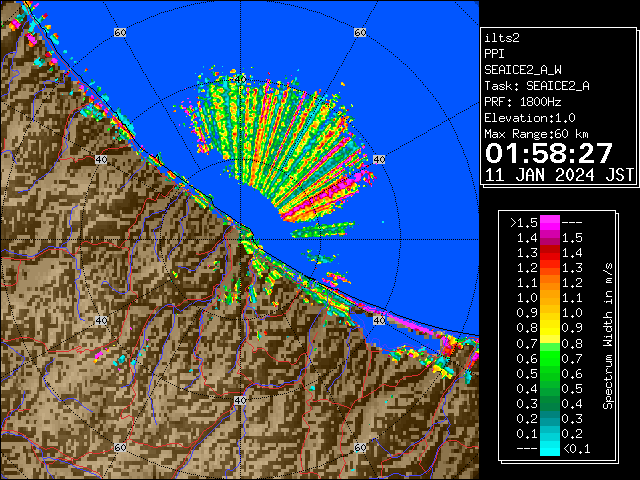Click the scan time "01:58:27"

(549, 153)
